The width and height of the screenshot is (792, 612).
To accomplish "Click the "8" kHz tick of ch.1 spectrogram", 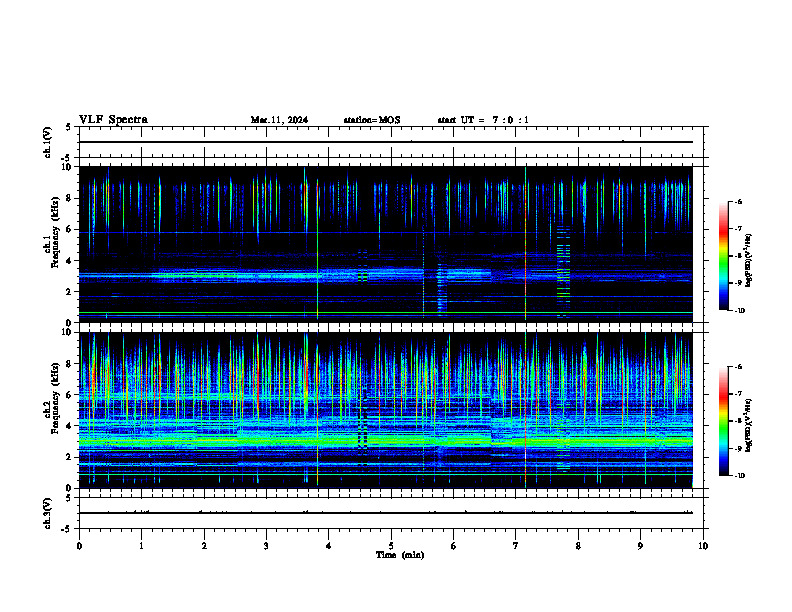I will pyautogui.click(x=69, y=198).
